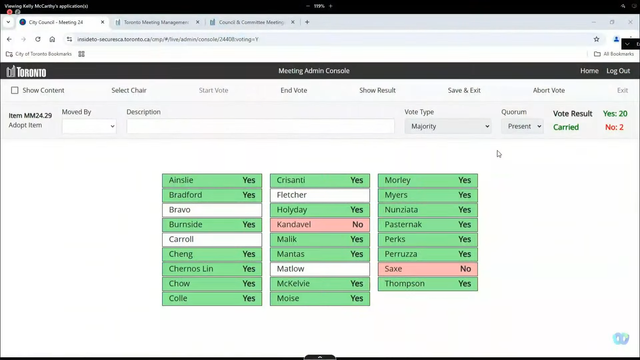Close the Council & Committee Meeting tab
Image resolution: width=640 pixels, height=360 pixels.
coord(293,22)
